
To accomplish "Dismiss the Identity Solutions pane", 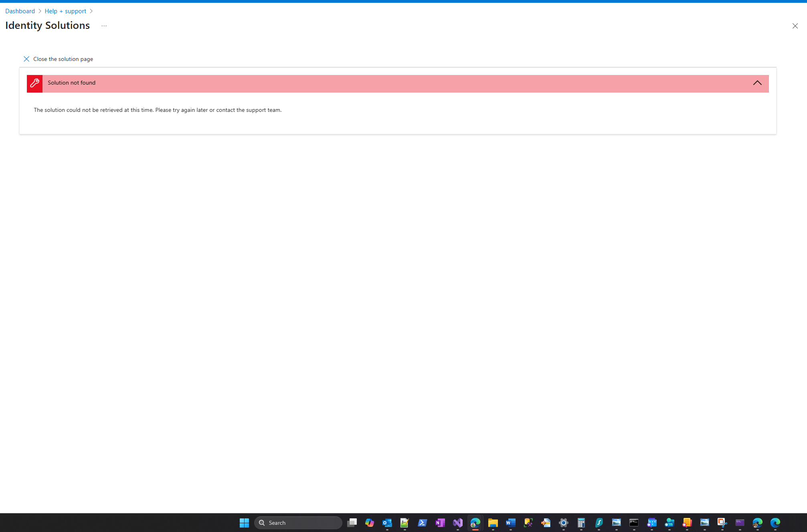I will click(795, 26).
